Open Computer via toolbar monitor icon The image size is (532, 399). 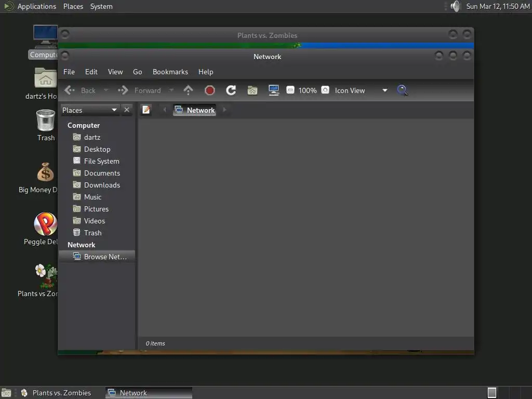(x=274, y=90)
